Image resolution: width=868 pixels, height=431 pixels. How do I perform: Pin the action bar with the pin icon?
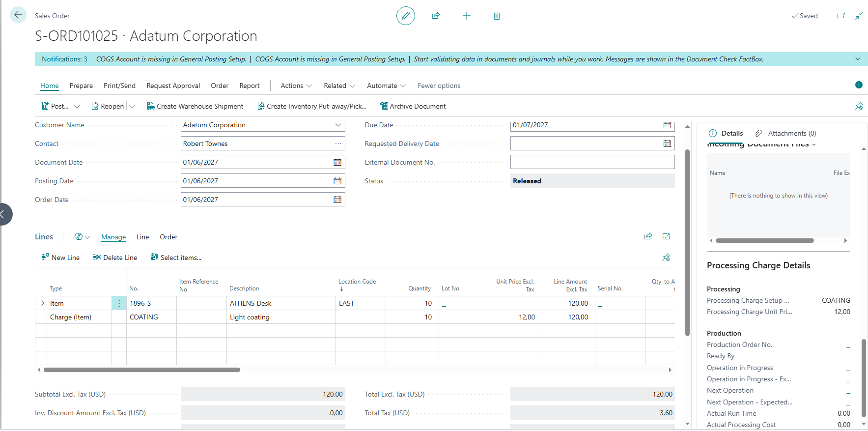coord(859,106)
